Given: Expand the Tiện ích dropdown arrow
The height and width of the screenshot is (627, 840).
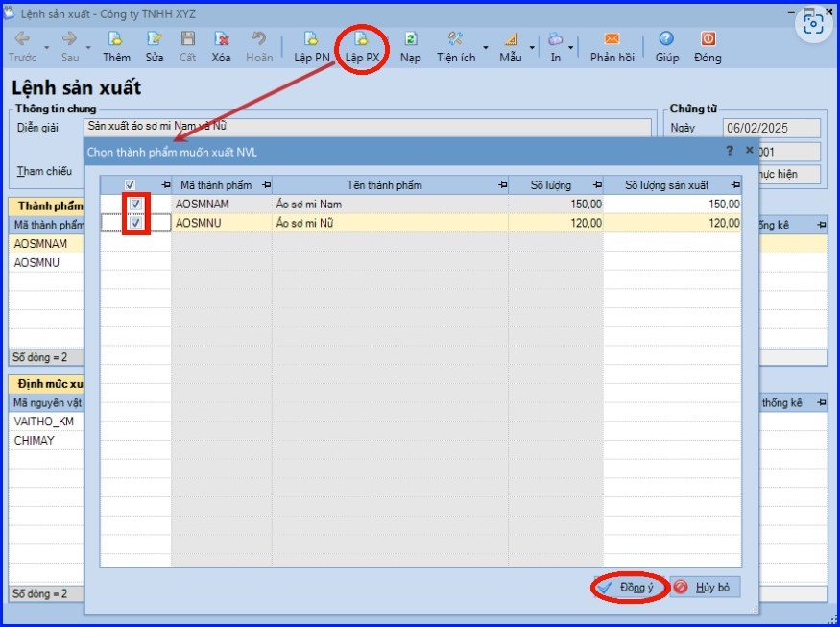Looking at the screenshot, I should tap(485, 47).
